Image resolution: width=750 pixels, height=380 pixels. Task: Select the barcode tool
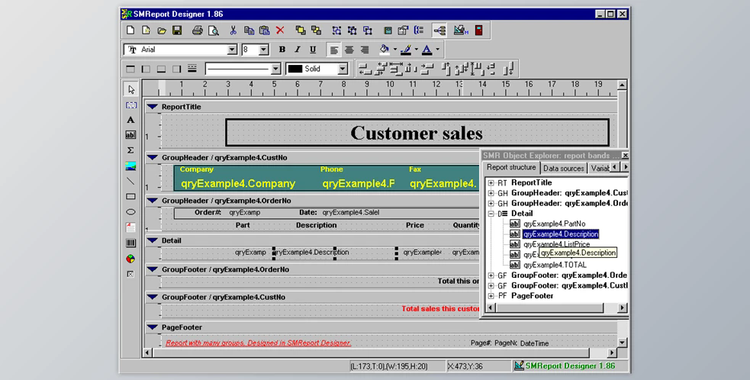coord(131,243)
